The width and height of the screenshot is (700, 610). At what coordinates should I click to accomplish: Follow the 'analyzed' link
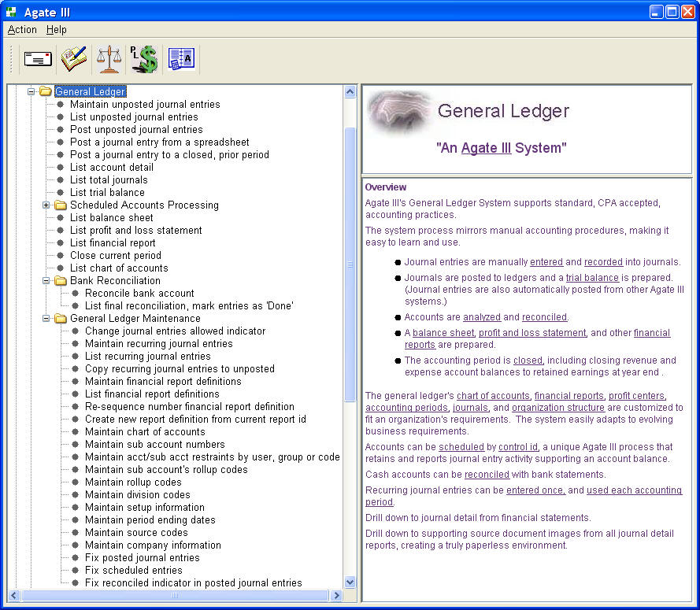[x=482, y=317]
